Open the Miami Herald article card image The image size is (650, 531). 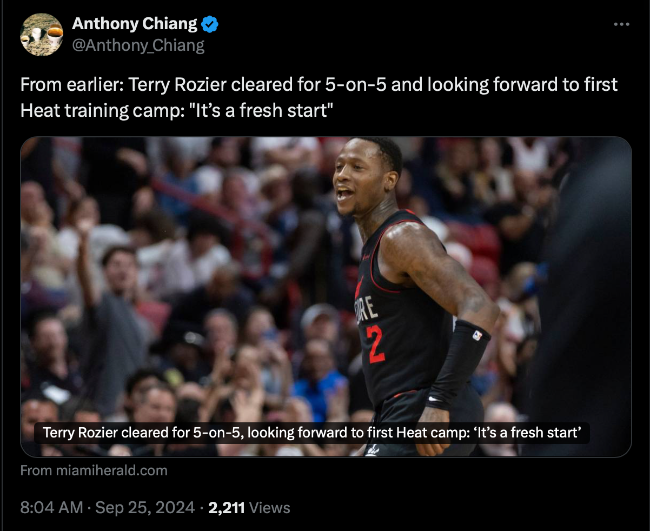326,297
